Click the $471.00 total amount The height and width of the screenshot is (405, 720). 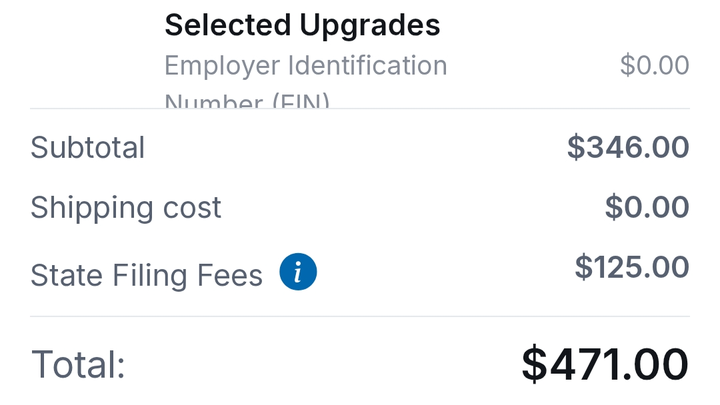click(605, 365)
